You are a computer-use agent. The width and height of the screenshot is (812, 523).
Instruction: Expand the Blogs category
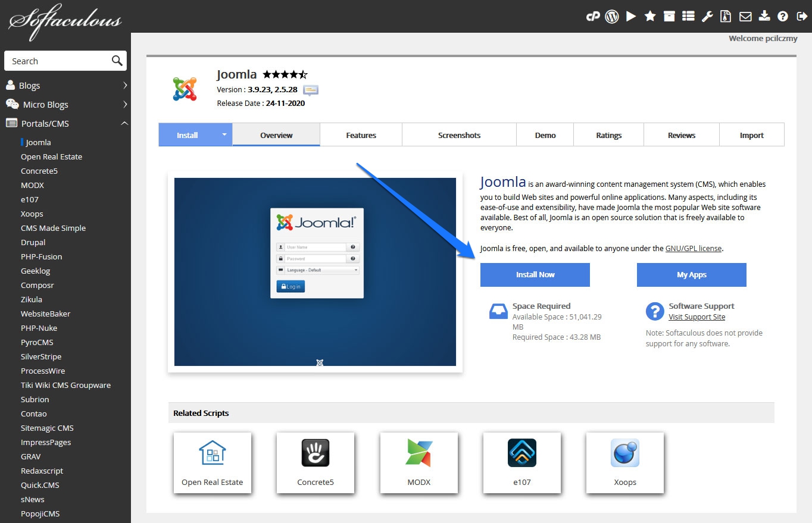(x=65, y=86)
